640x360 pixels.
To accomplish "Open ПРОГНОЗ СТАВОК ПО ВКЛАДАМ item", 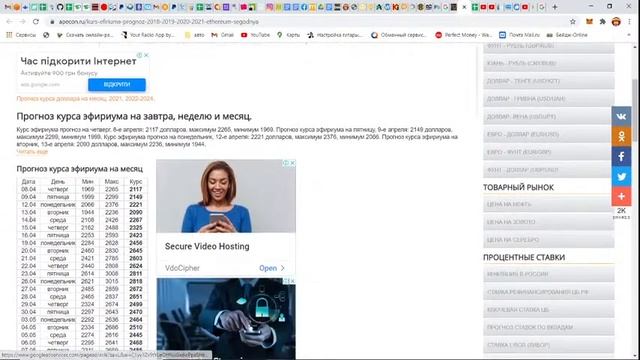I will click(x=549, y=327).
